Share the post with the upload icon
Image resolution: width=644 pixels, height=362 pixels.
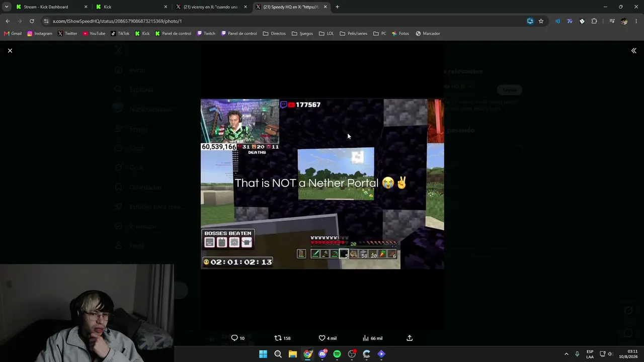tap(410, 338)
